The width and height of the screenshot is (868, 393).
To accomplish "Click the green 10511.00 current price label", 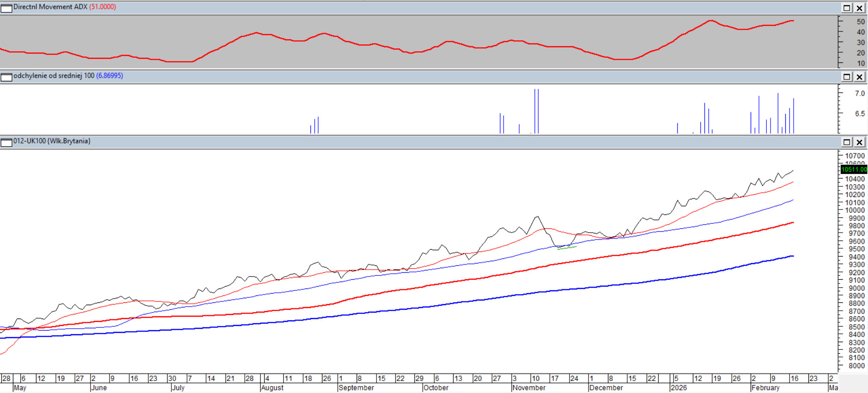I will (x=854, y=170).
